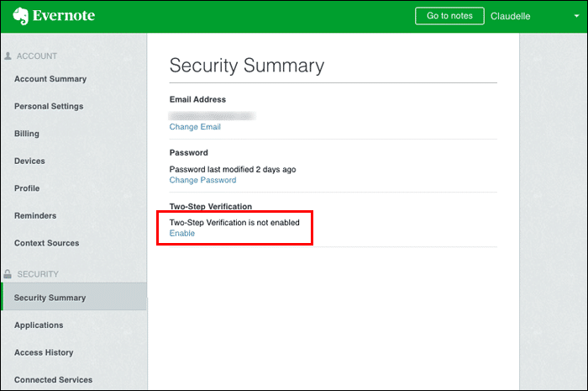Screen dimensions: 588x391
Task: Click the 'Two-Step Verification is not enabled' text
Action: (x=234, y=223)
